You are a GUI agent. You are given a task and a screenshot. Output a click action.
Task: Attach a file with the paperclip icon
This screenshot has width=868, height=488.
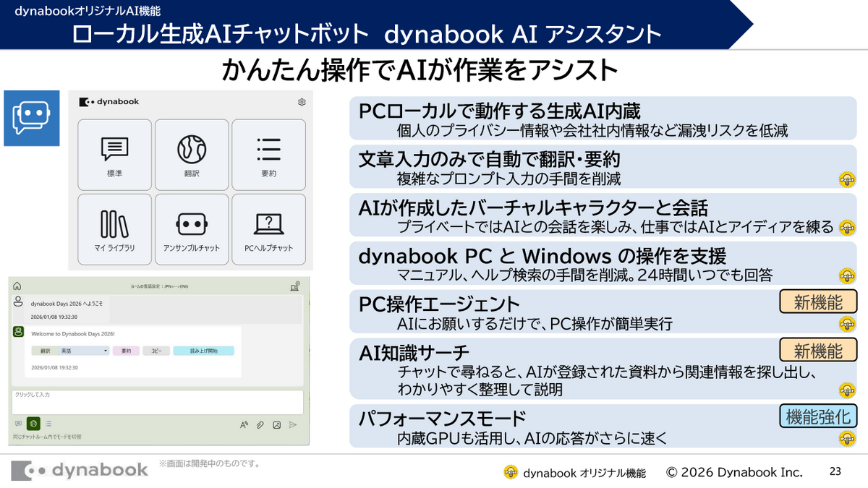pos(260,424)
